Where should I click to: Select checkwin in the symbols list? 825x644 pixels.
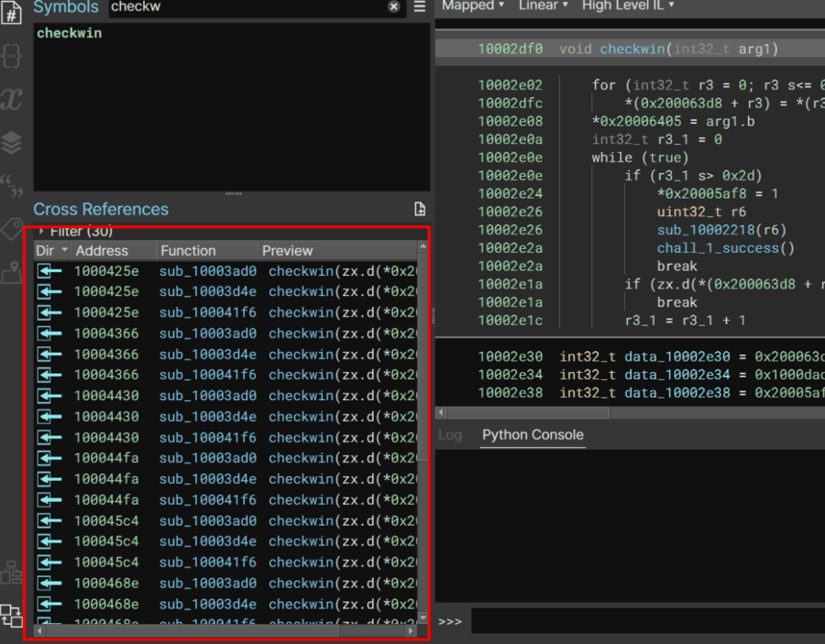(x=69, y=33)
